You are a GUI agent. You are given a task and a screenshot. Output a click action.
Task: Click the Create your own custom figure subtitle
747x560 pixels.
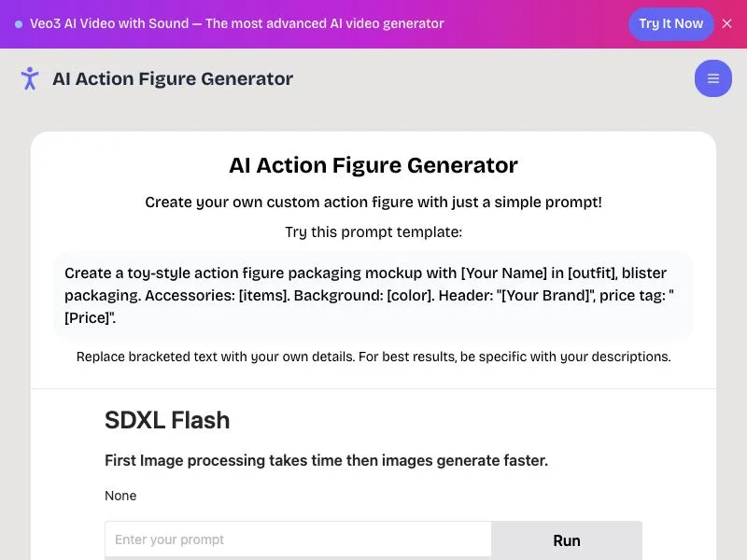tap(373, 203)
